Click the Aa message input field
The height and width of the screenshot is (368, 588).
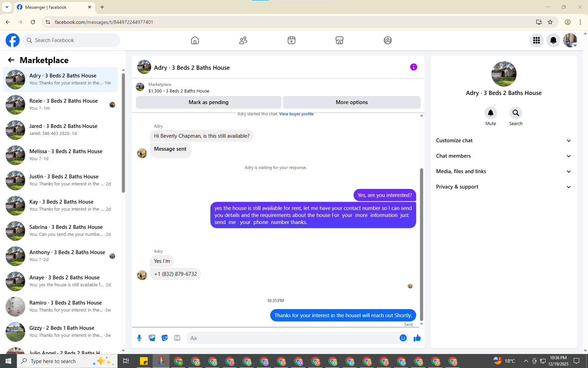pyautogui.click(x=292, y=338)
